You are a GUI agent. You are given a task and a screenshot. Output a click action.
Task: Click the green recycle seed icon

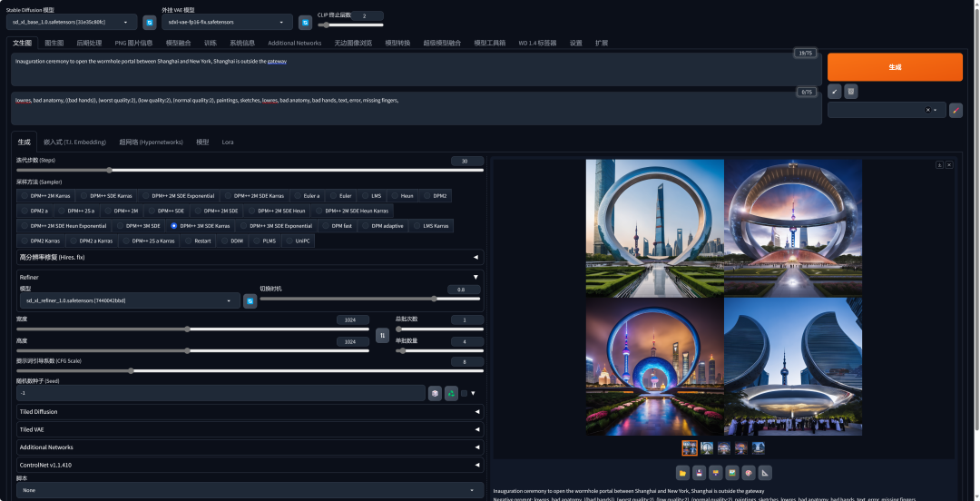pos(451,393)
